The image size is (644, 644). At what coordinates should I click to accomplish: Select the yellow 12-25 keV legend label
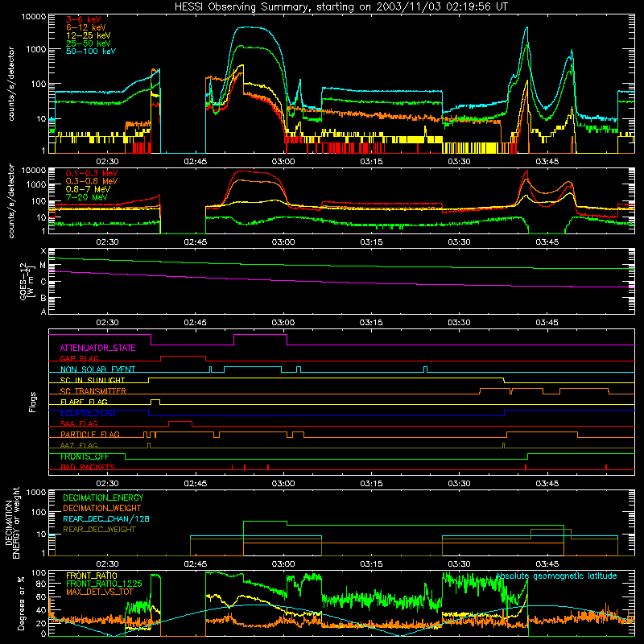[x=89, y=35]
